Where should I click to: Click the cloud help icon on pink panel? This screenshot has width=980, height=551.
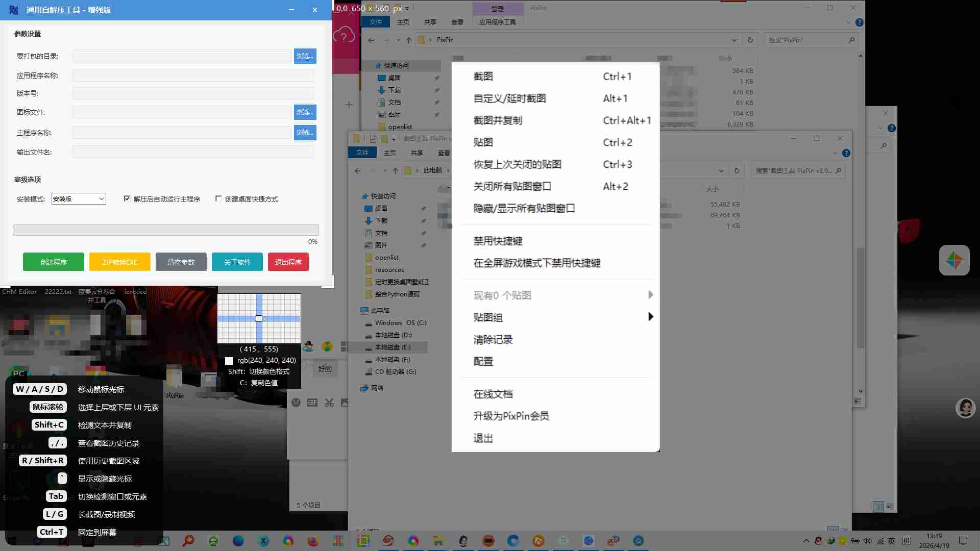(x=344, y=36)
